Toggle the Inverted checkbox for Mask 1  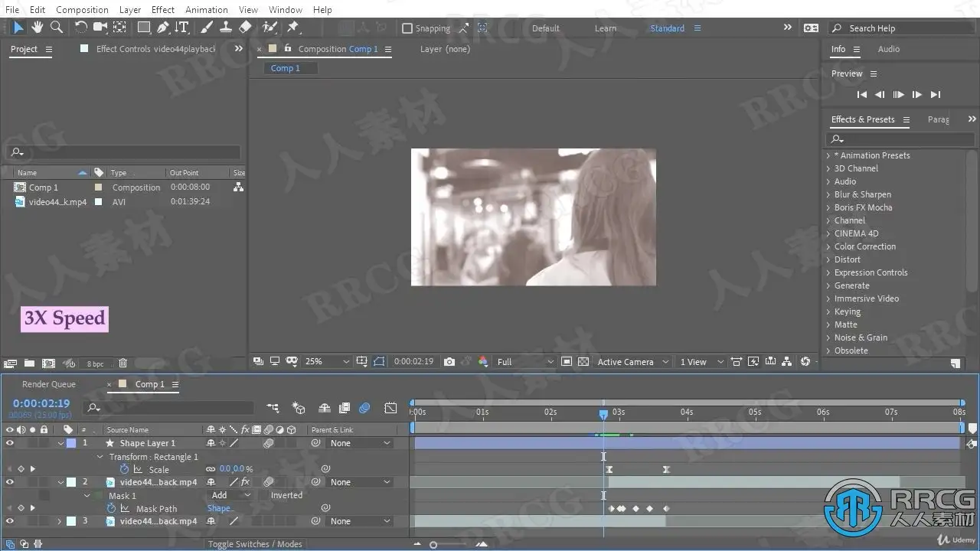pos(263,495)
